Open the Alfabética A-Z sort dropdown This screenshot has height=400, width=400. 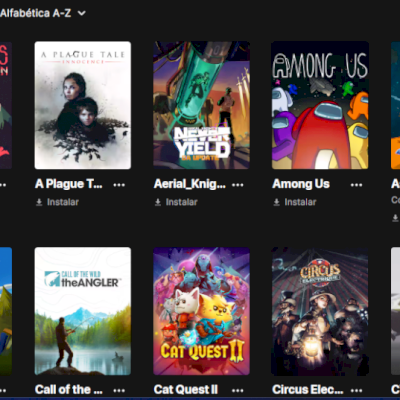point(43,13)
